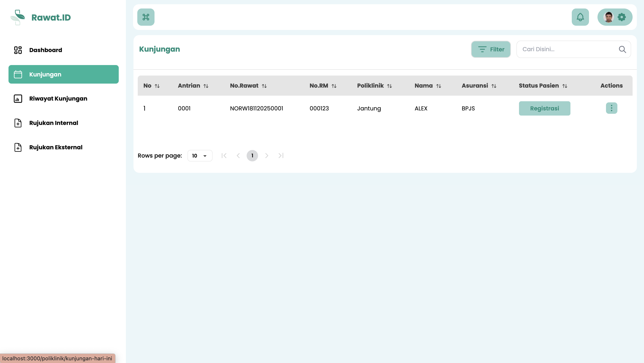Click the command shortcut icon button
Image resolution: width=644 pixels, height=363 pixels.
coord(146,17)
